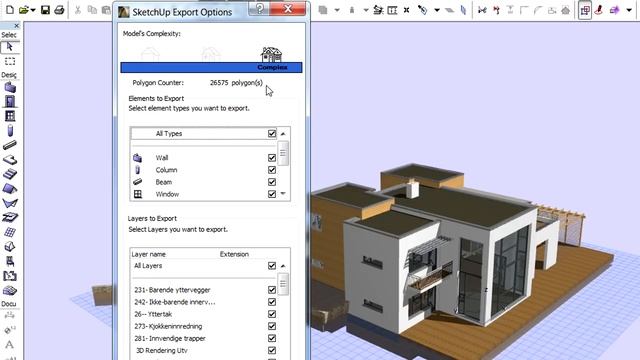Select the medium house complexity icon
The width and height of the screenshot is (640, 360).
click(211, 54)
